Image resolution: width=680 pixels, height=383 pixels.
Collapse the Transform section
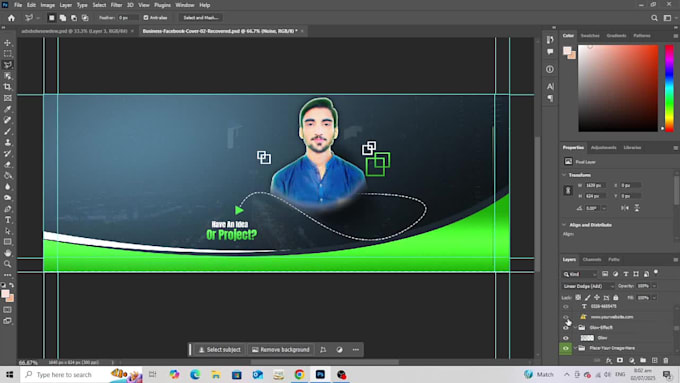564,175
